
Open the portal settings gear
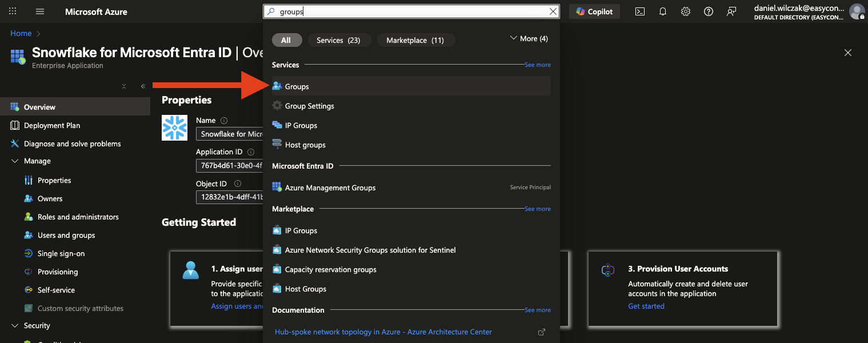coord(686,11)
